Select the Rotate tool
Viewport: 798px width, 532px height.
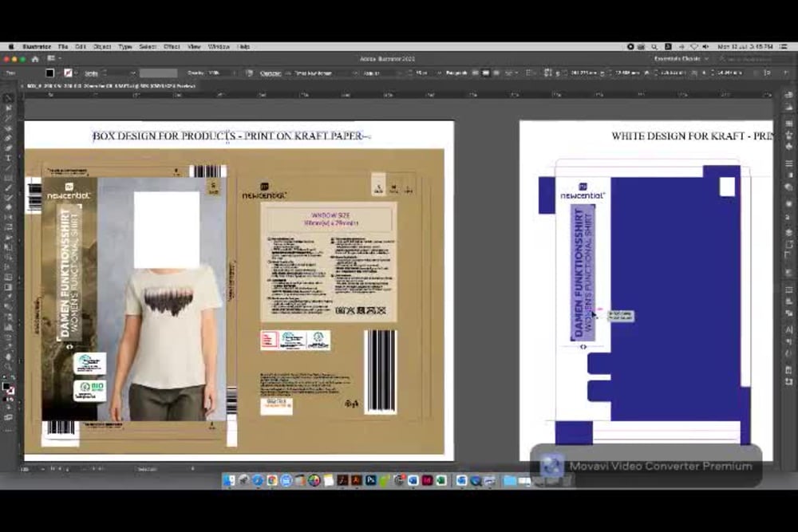point(8,217)
